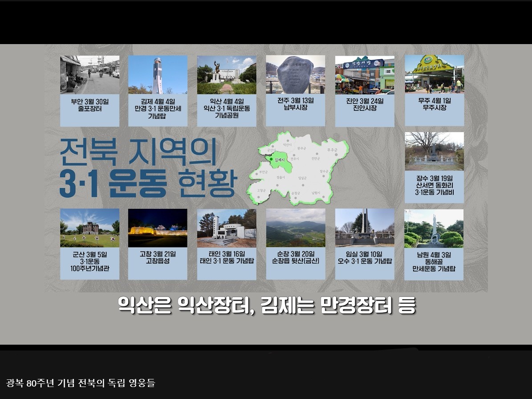The image size is (532, 399).
Task: Select the green 김제시 marker on the map
Action: [x=271, y=159]
